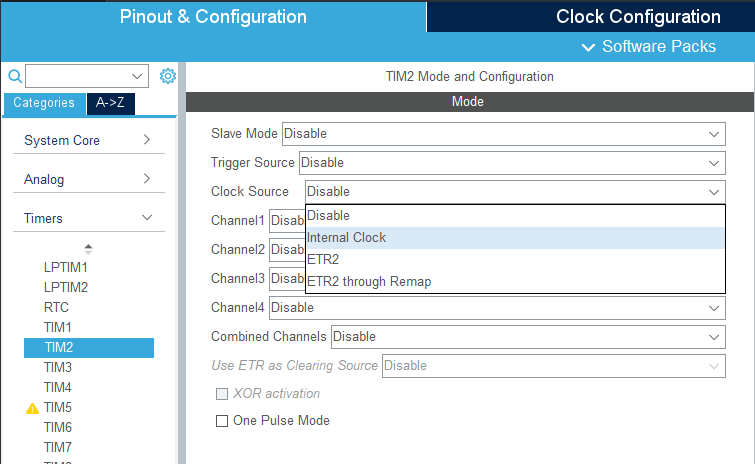Select TIM3 in the timers list
The height and width of the screenshot is (464, 755).
[57, 367]
